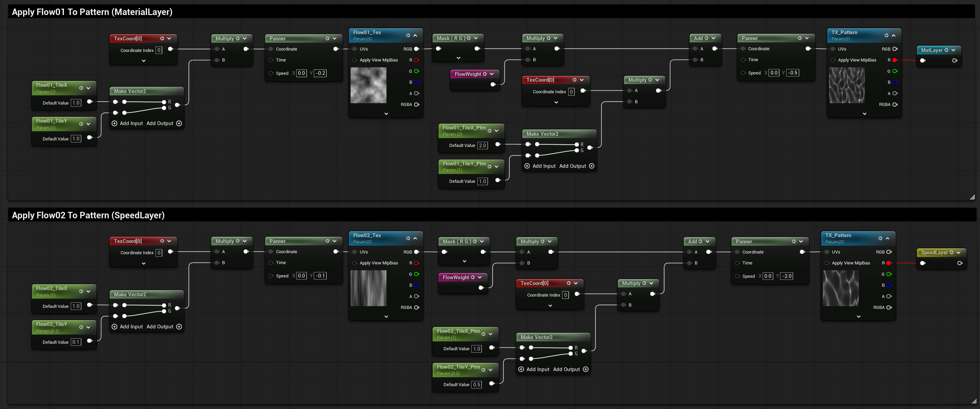The width and height of the screenshot is (980, 409).
Task: Click Panner Speed Y field showing -0.2
Action: click(x=320, y=73)
